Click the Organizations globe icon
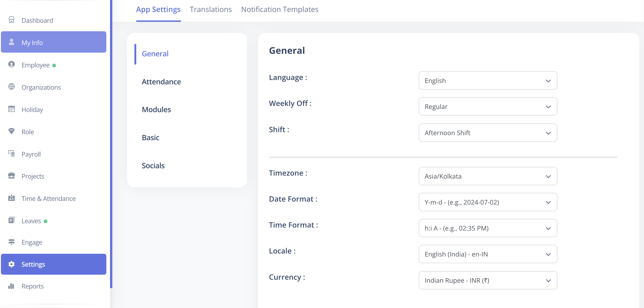The width and height of the screenshot is (644, 308). pos(12,87)
